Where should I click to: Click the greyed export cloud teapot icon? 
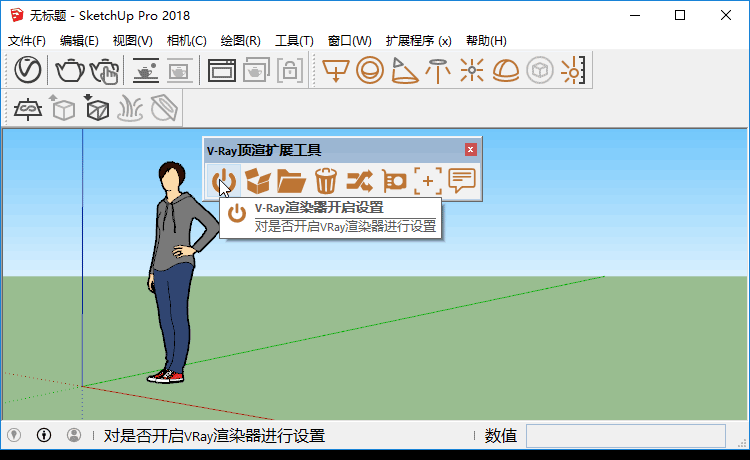click(x=180, y=70)
